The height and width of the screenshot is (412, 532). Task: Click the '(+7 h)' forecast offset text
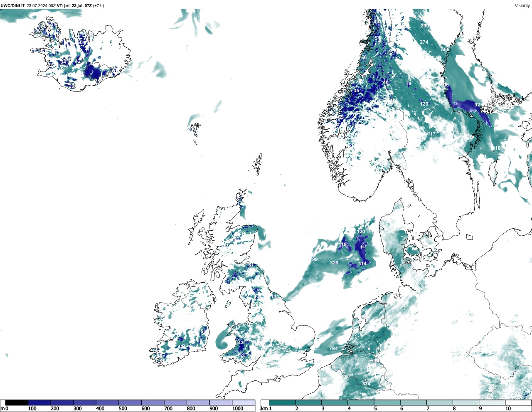99,6
